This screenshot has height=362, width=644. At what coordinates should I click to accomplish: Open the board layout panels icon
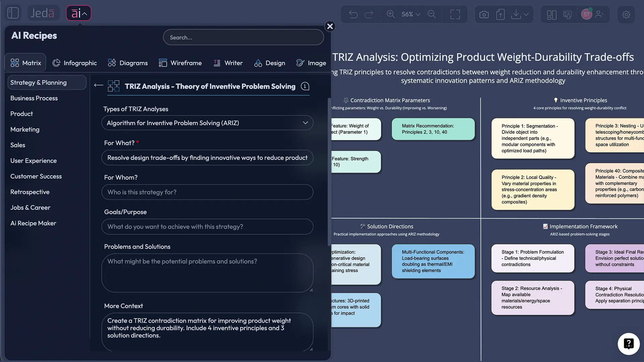click(x=551, y=14)
